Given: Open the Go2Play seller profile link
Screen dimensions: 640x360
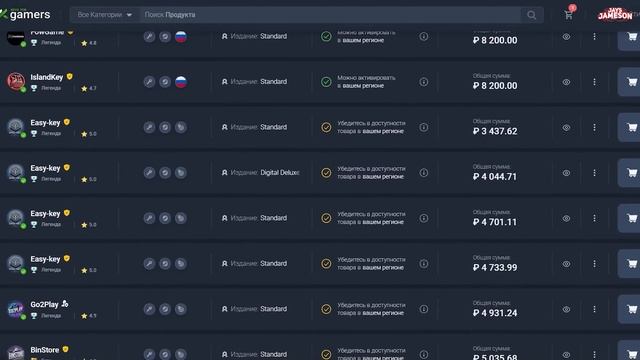Looking at the screenshot, I should (x=44, y=304).
